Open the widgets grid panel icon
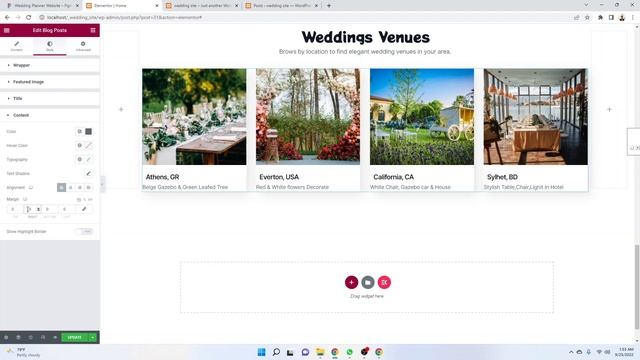The height and width of the screenshot is (360, 640). [x=93, y=30]
